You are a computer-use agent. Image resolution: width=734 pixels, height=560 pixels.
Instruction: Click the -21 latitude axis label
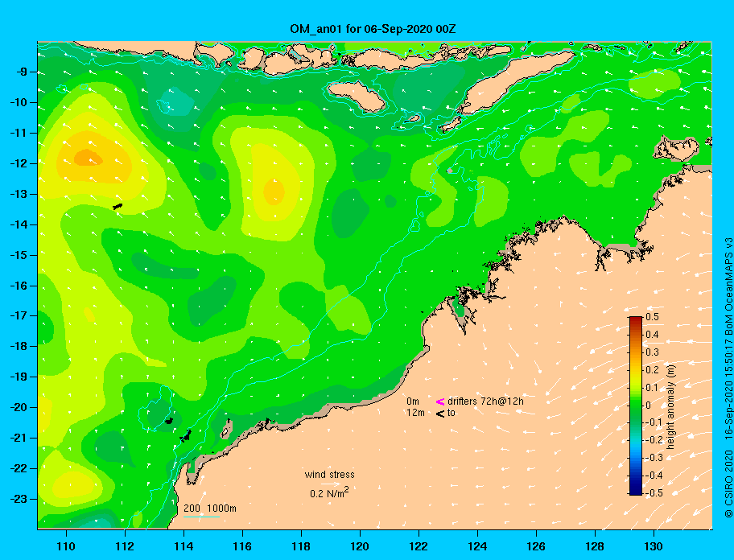click(19, 438)
